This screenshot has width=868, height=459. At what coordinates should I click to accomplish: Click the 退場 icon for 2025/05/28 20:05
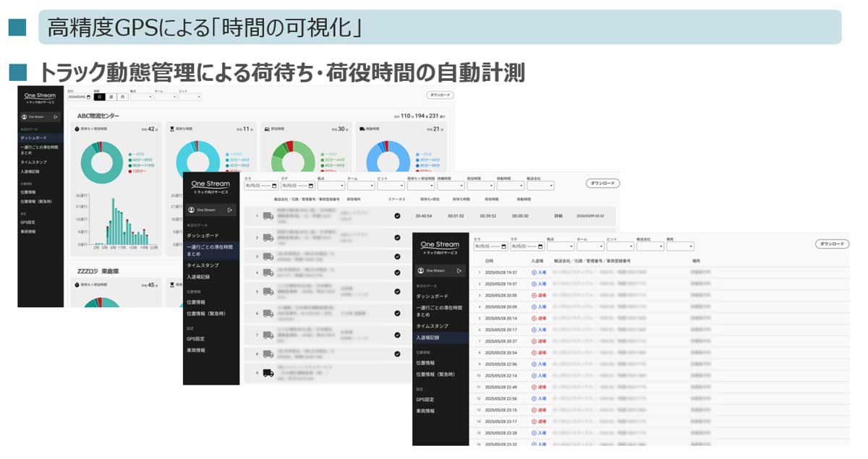[x=534, y=296]
